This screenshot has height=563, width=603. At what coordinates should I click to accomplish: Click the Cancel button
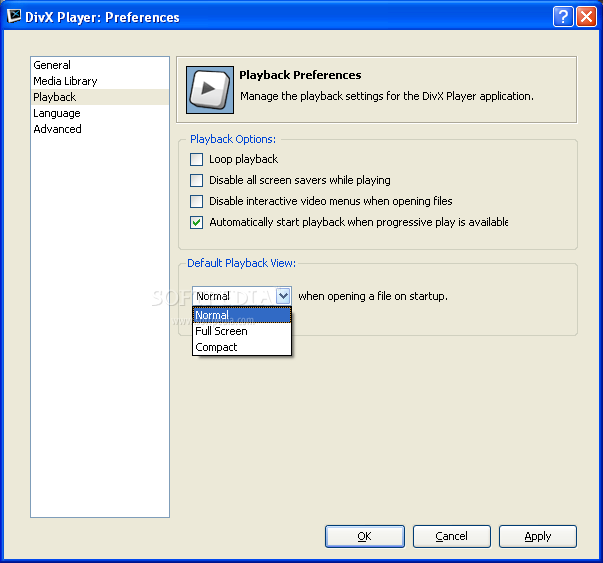tap(451, 536)
